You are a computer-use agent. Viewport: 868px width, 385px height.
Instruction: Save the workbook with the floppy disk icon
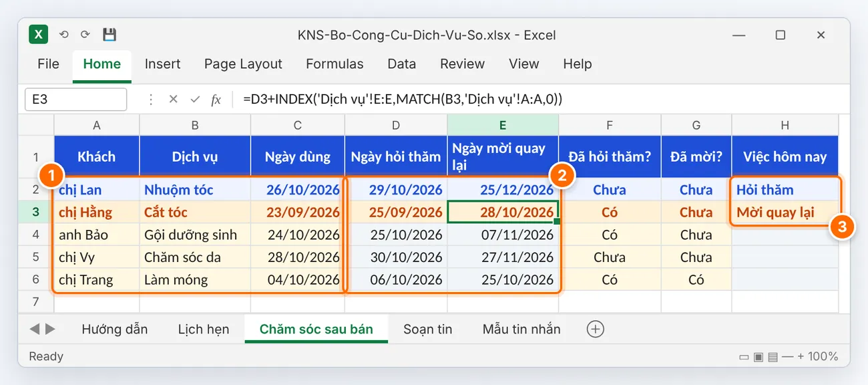(110, 35)
